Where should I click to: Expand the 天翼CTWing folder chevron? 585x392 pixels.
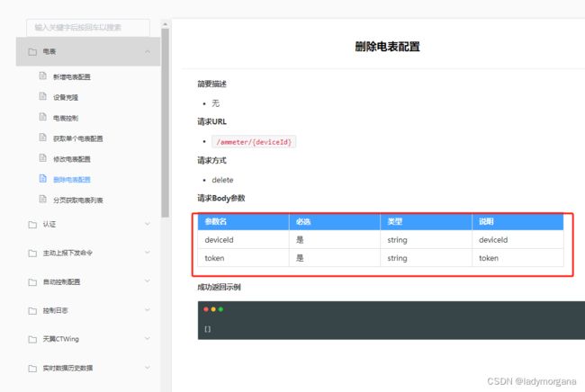pos(148,338)
